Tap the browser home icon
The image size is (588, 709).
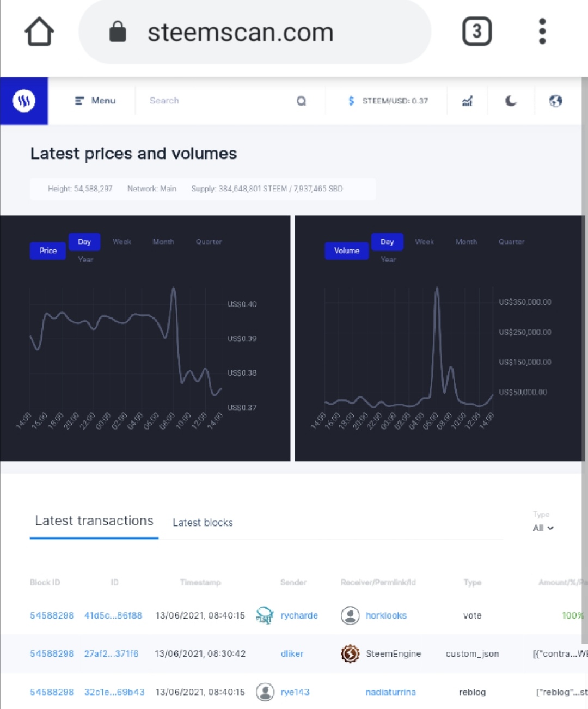click(x=39, y=32)
